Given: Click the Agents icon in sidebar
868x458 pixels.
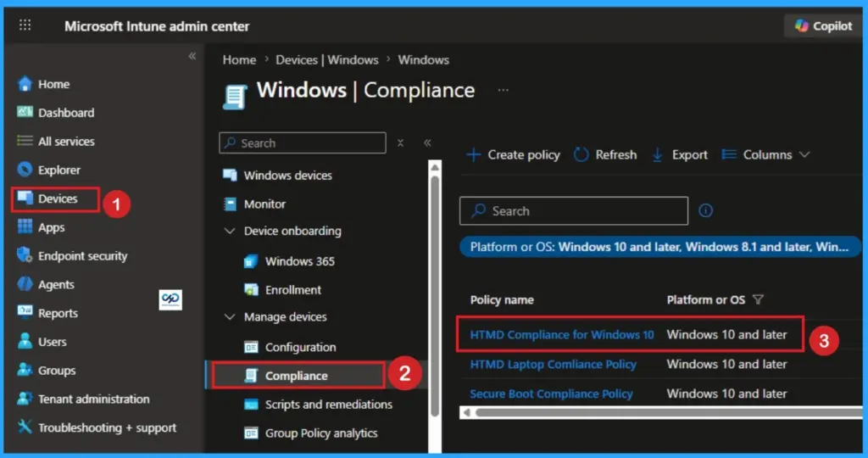Looking at the screenshot, I should coord(25,284).
